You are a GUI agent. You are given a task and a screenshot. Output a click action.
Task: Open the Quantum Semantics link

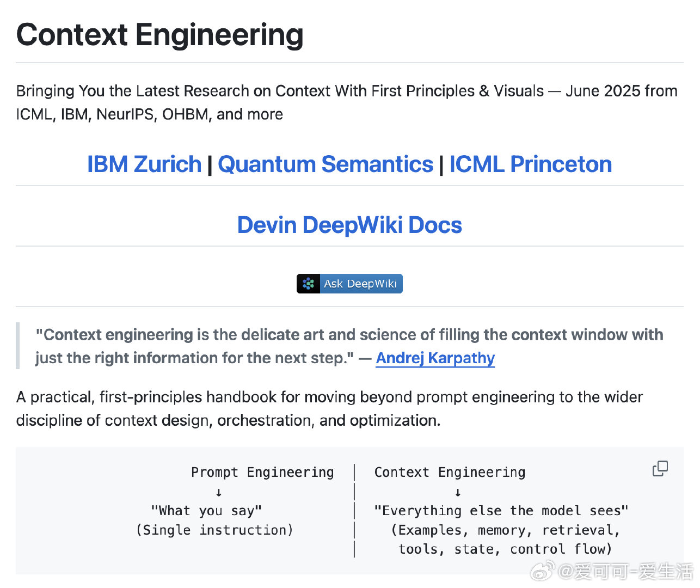click(x=326, y=164)
